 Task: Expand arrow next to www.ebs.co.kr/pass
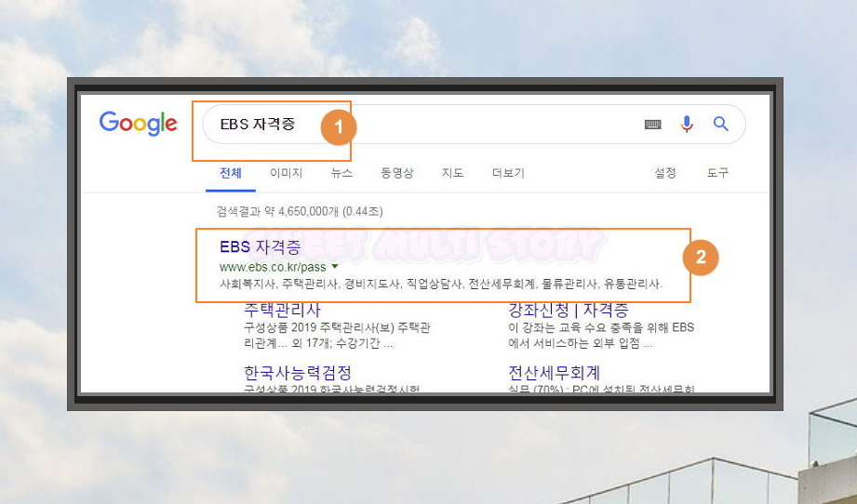click(335, 267)
